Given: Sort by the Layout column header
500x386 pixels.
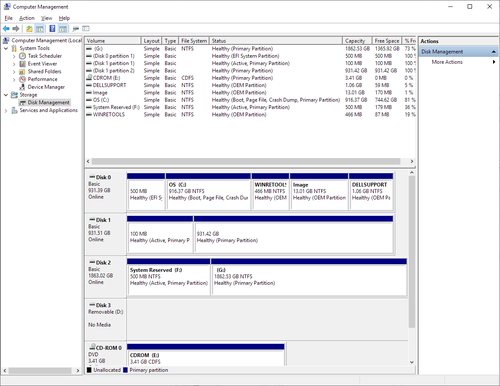Looking at the screenshot, I should [x=151, y=41].
